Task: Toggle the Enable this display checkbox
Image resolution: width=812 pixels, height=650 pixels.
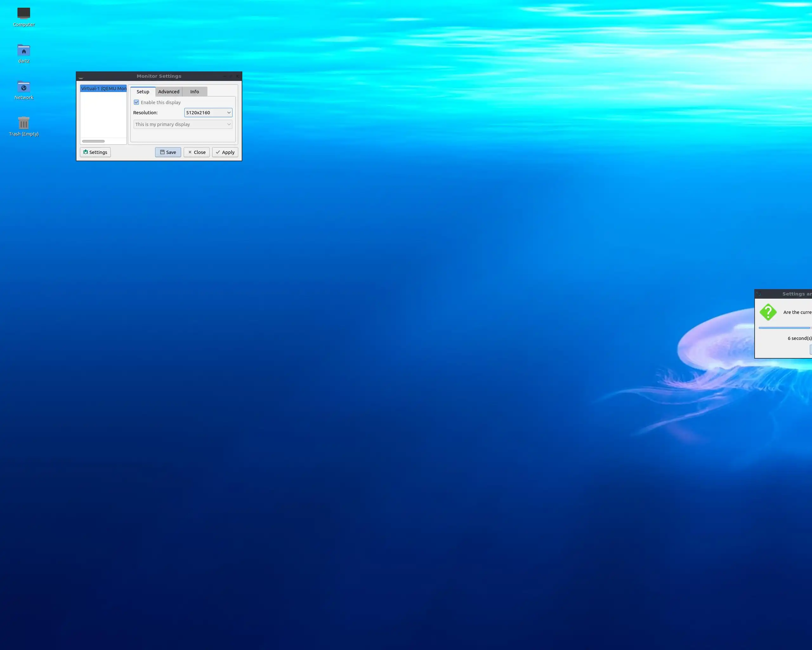Action: [x=136, y=103]
